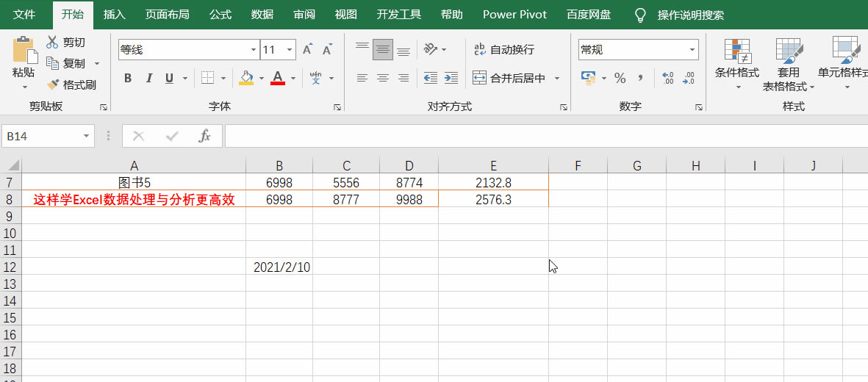This screenshot has width=868, height=382.
Task: Expand the number format dropdown (常规)
Action: [692, 50]
